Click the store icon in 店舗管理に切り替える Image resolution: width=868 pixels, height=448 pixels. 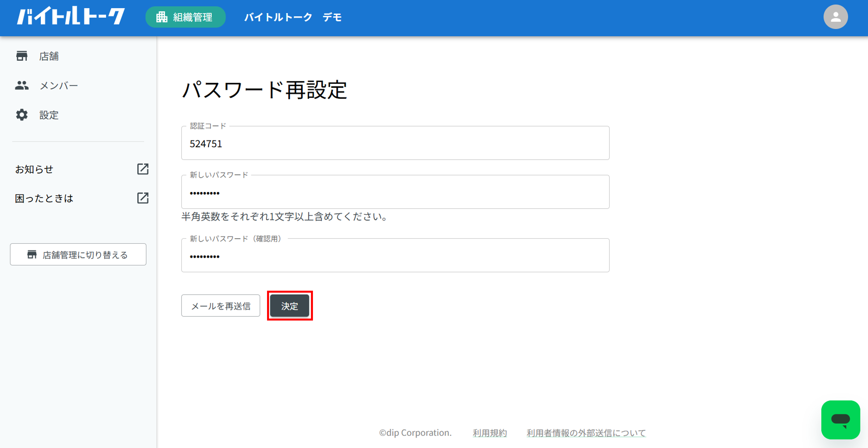pyautogui.click(x=32, y=255)
